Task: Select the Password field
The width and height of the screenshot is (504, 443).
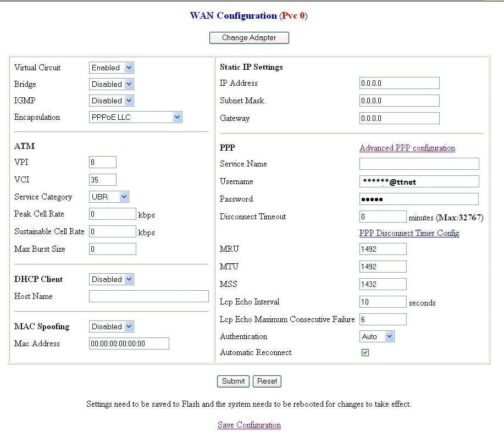Action: click(419, 198)
